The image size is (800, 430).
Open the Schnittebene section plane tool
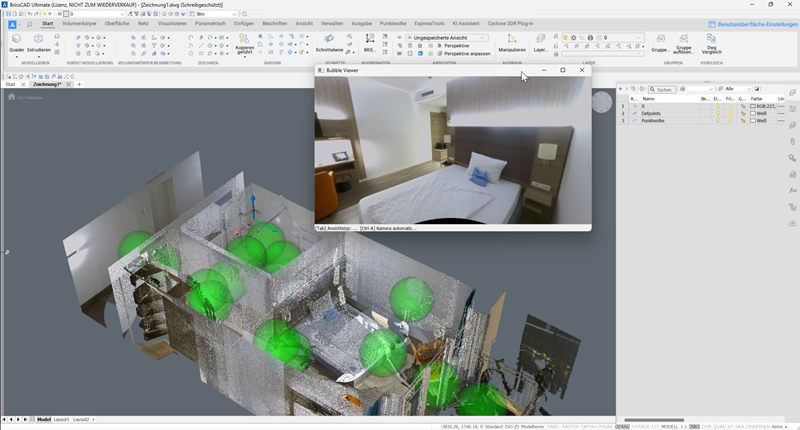pyautogui.click(x=329, y=43)
